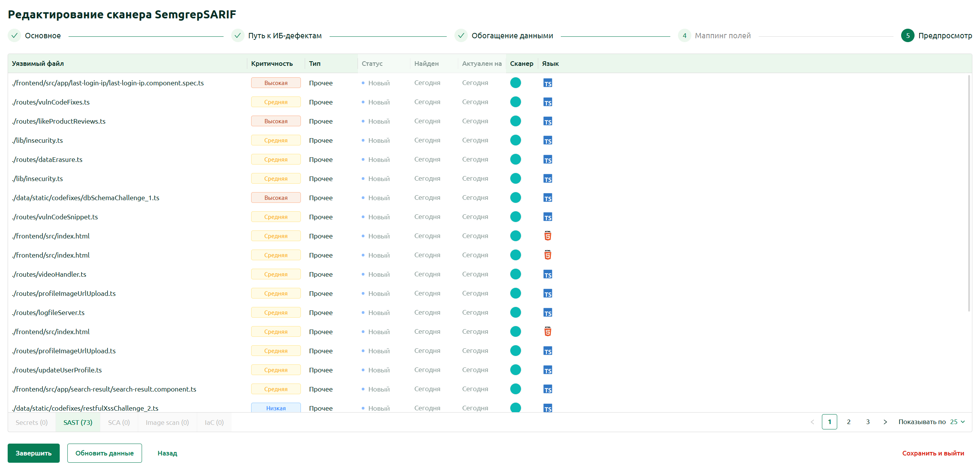Click TypeScript icon in vulnCodeSnippet.ts row

547,217
